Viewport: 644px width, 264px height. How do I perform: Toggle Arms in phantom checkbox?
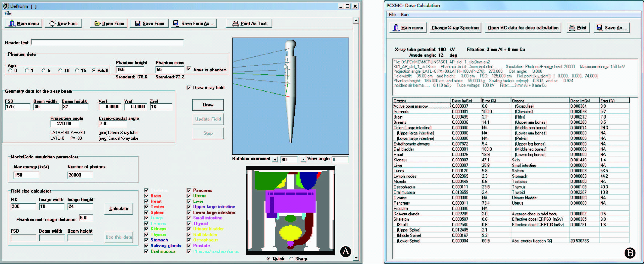click(189, 69)
